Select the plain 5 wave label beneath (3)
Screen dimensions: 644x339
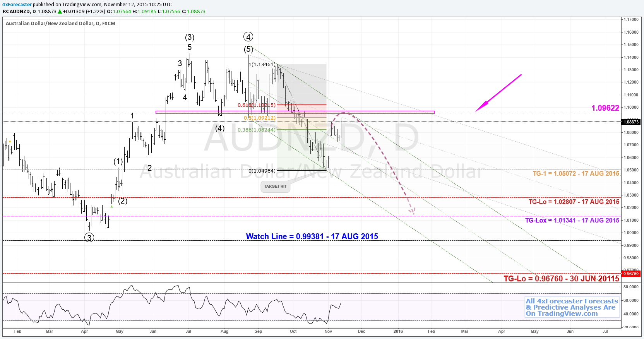pyautogui.click(x=190, y=47)
